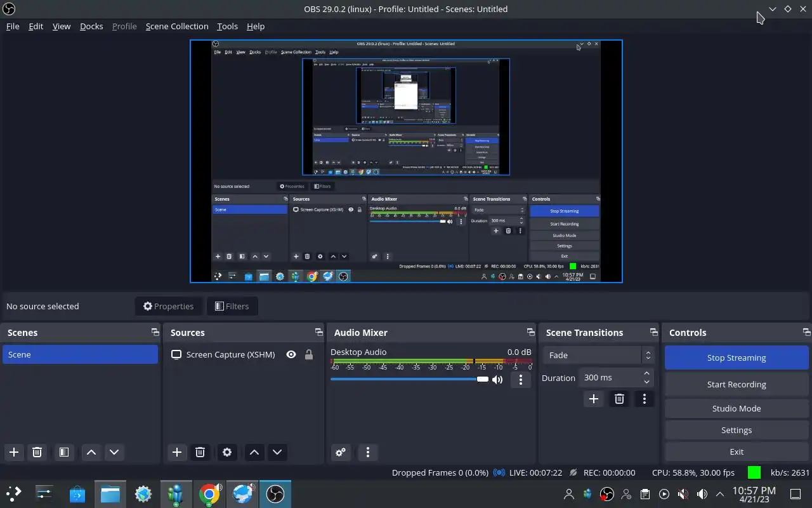The width and height of the screenshot is (812, 508).
Task: Click muted microphone icon in system tray
Action: (x=683, y=494)
